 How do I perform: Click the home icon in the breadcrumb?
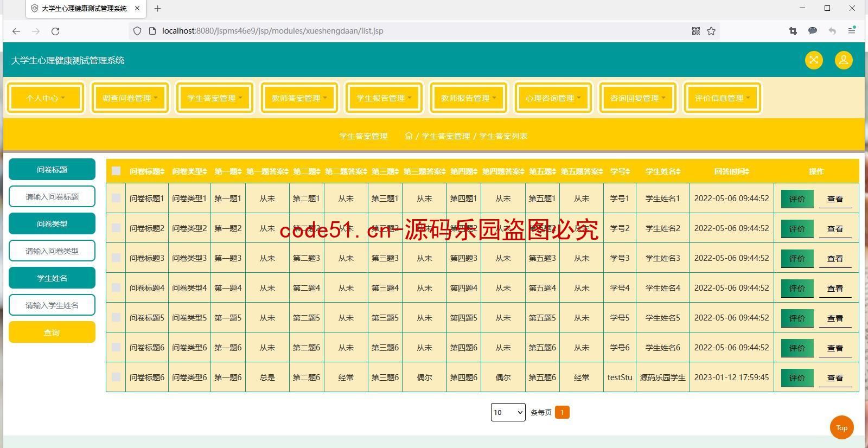click(409, 136)
